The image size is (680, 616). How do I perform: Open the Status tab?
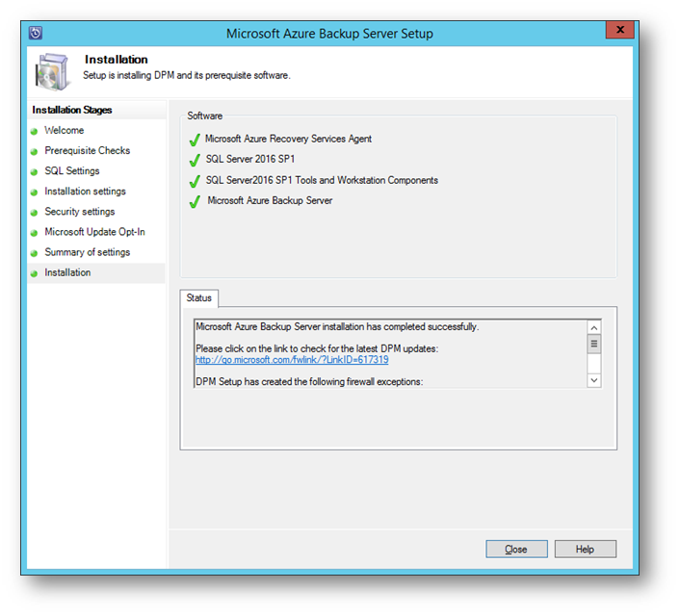[199, 298]
